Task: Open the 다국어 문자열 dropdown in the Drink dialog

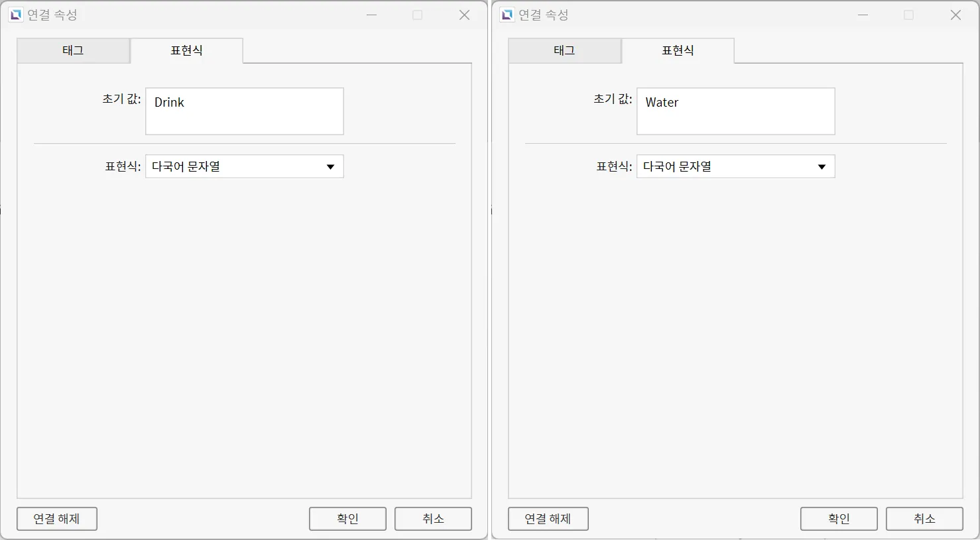Action: tap(244, 166)
